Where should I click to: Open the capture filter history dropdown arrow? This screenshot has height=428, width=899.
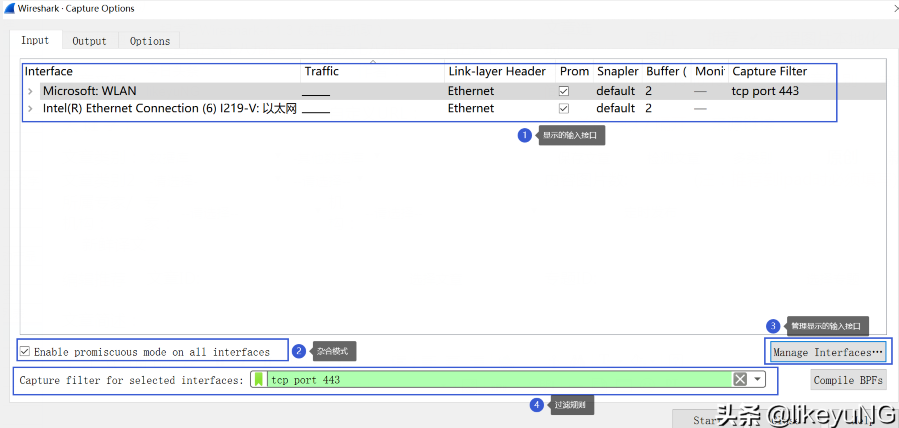pos(757,379)
